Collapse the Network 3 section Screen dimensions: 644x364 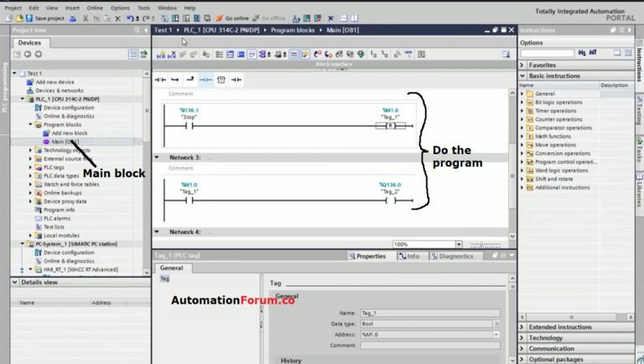[157, 157]
